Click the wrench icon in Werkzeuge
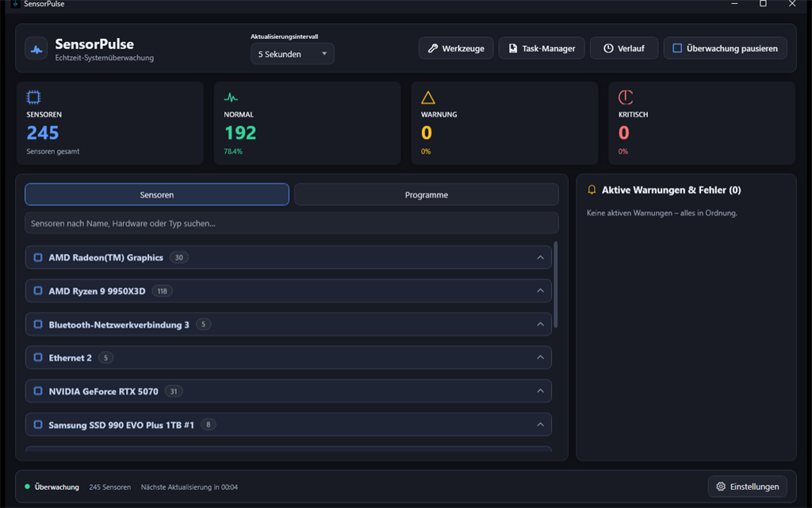 coord(432,48)
